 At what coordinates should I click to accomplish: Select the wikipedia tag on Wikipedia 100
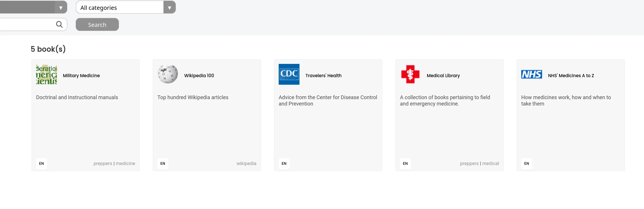coord(246,164)
